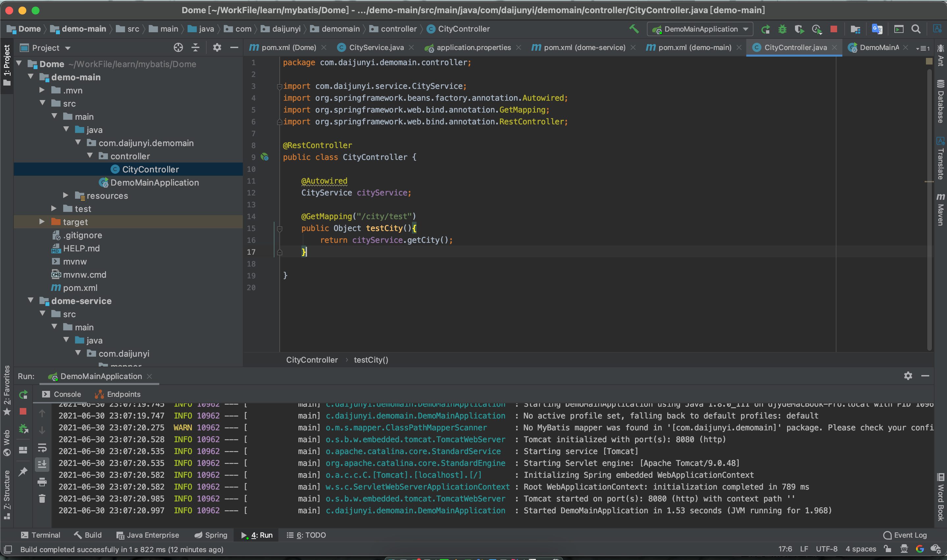Collapse the demo-main module
Image resolution: width=947 pixels, height=560 pixels.
pos(31,77)
